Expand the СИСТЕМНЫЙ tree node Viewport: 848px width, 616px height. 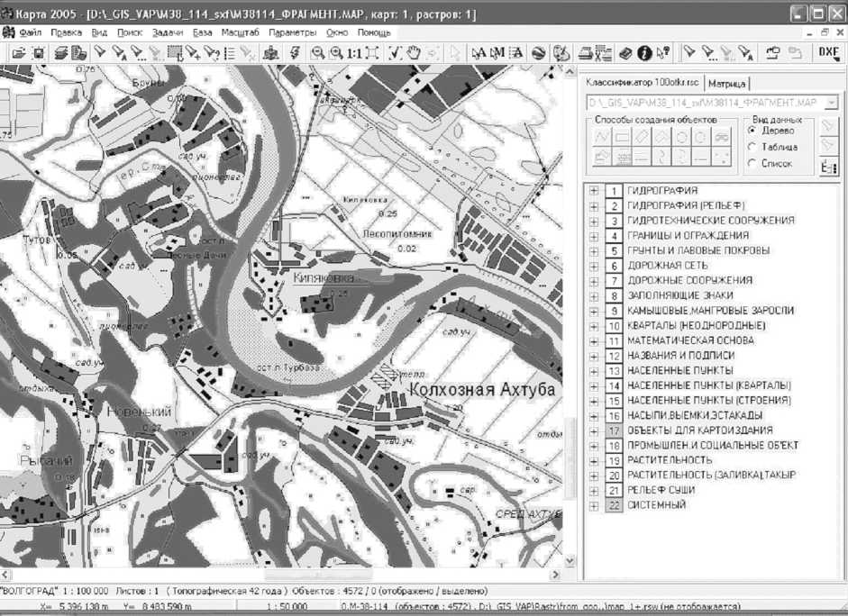pyautogui.click(x=594, y=506)
